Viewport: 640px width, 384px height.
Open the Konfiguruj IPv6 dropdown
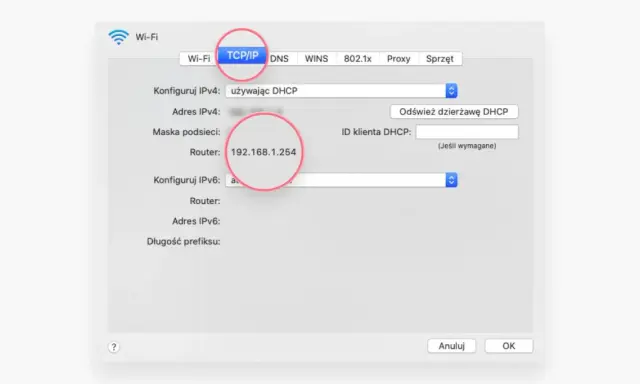(341, 180)
